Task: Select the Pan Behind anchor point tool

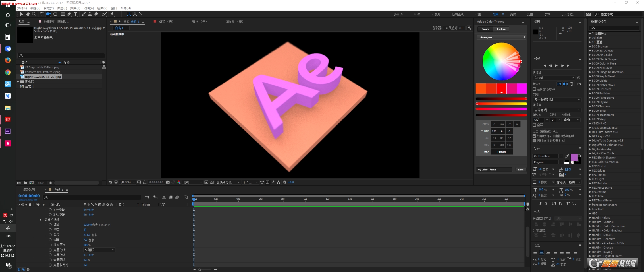Action: (55, 14)
